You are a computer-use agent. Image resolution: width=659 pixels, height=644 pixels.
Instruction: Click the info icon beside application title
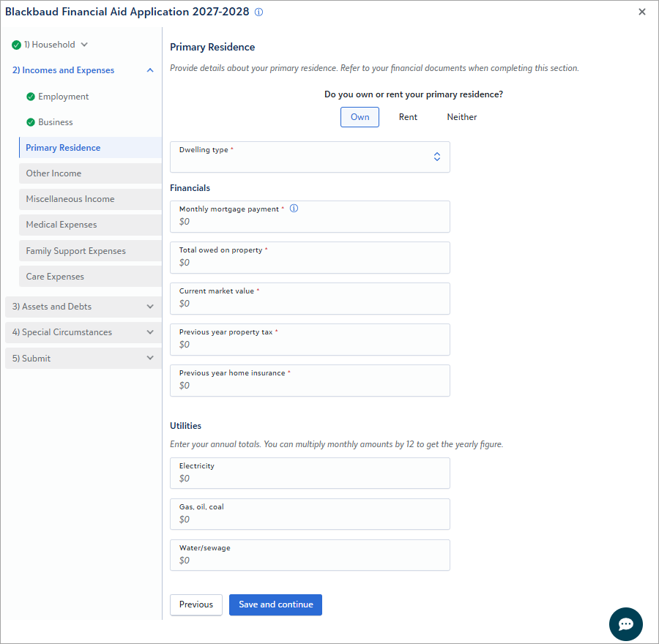click(x=259, y=12)
